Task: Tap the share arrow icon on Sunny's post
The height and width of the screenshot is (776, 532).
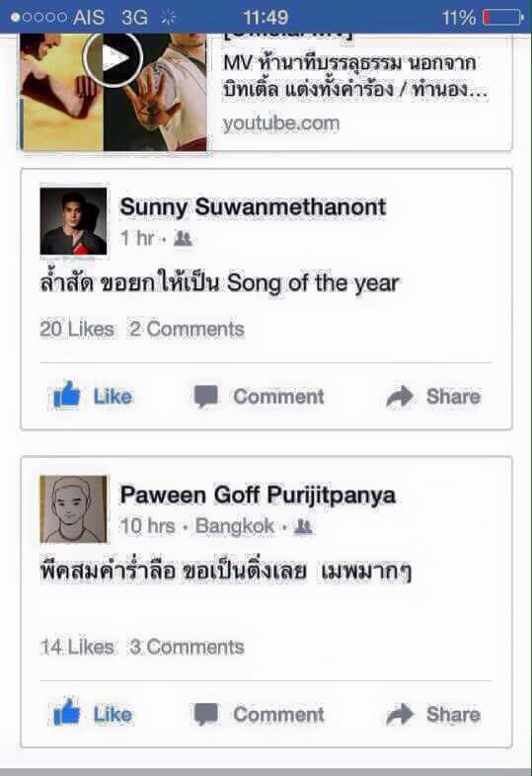Action: (x=400, y=397)
